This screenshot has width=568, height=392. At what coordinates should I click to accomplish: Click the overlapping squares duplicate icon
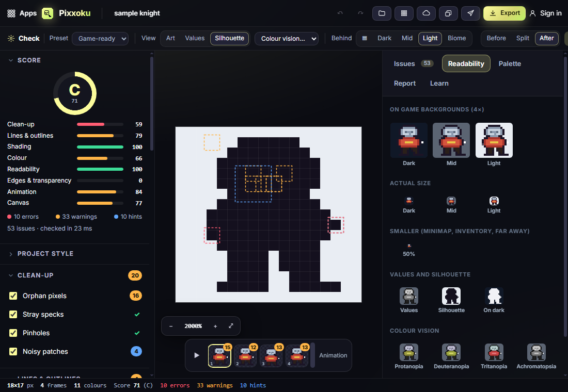coord(448,13)
